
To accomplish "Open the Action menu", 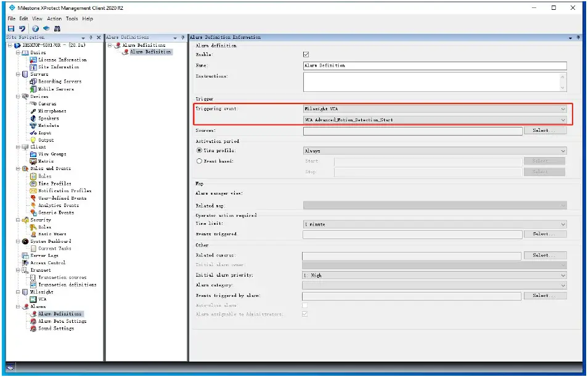I will [x=54, y=18].
